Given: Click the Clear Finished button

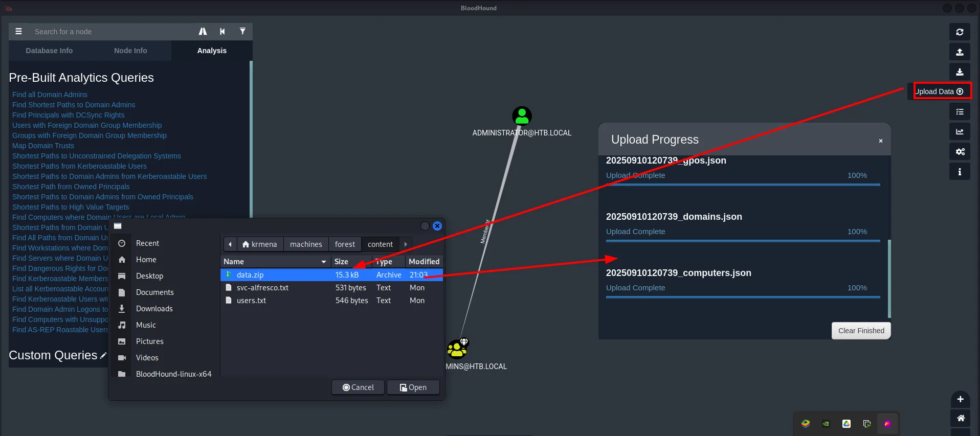Looking at the screenshot, I should 861,331.
